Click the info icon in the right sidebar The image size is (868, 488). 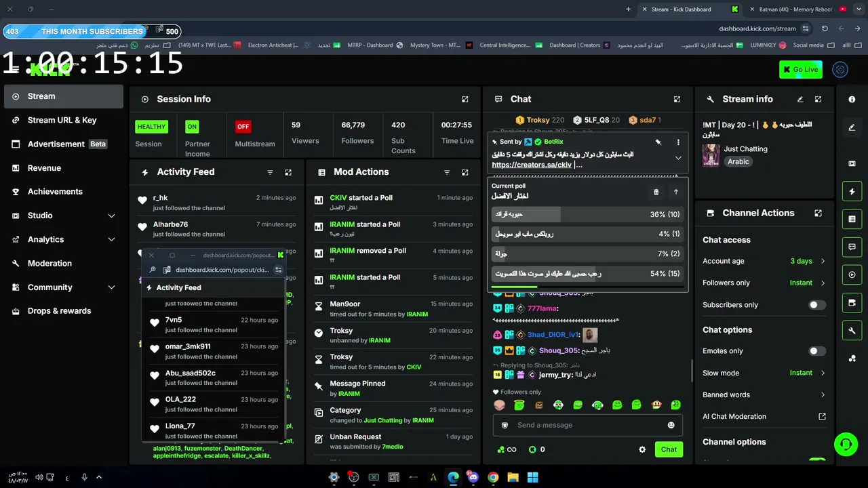[852, 99]
